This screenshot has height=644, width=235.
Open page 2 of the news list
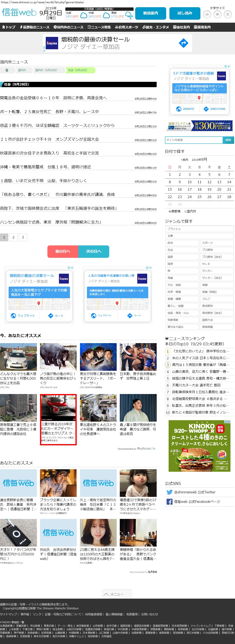click(x=13, y=237)
